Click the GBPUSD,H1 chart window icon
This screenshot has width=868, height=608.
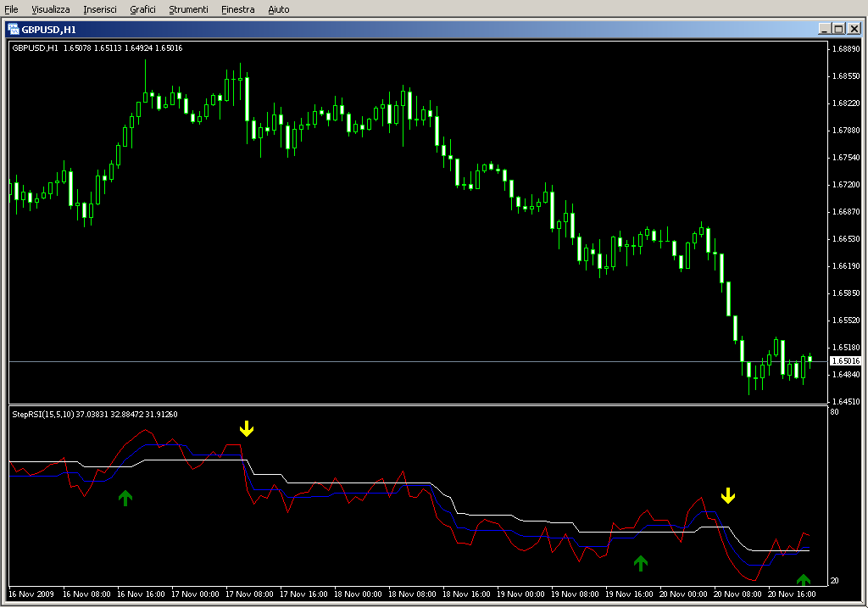click(x=14, y=30)
